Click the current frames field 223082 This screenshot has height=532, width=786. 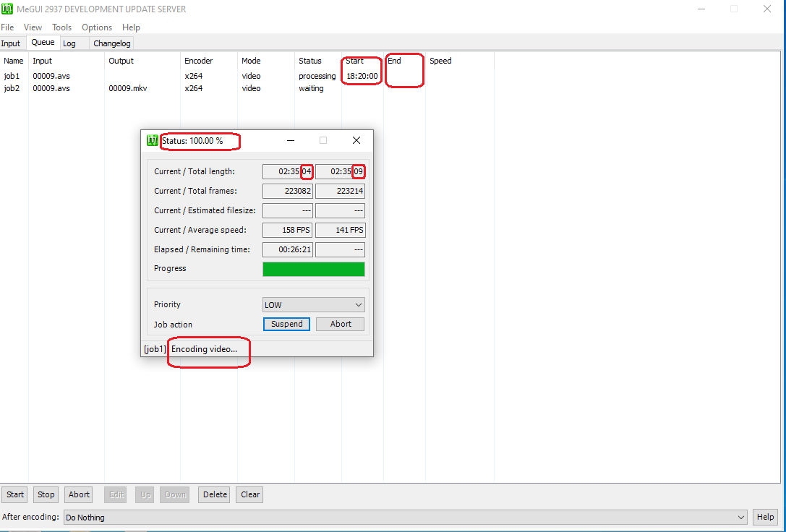(288, 191)
